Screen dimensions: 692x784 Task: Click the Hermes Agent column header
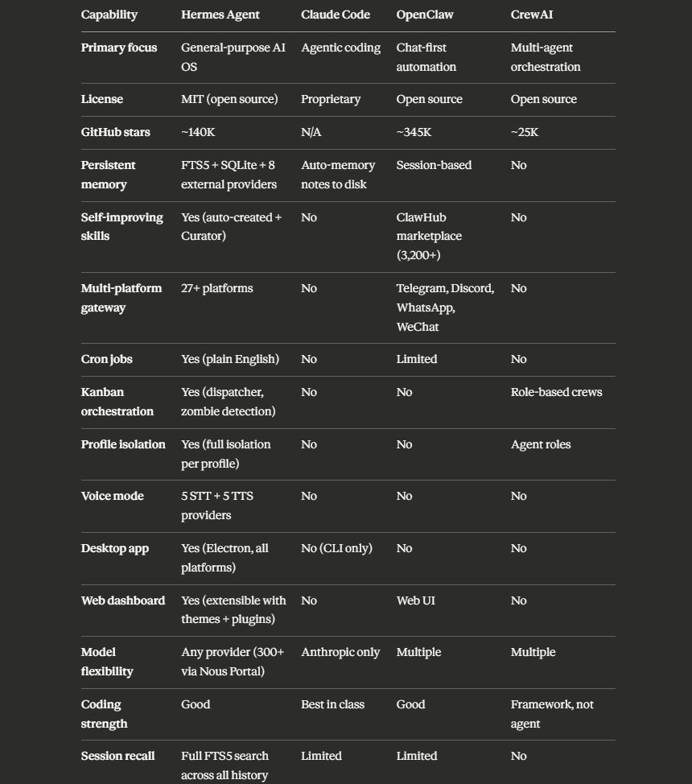pyautogui.click(x=220, y=14)
